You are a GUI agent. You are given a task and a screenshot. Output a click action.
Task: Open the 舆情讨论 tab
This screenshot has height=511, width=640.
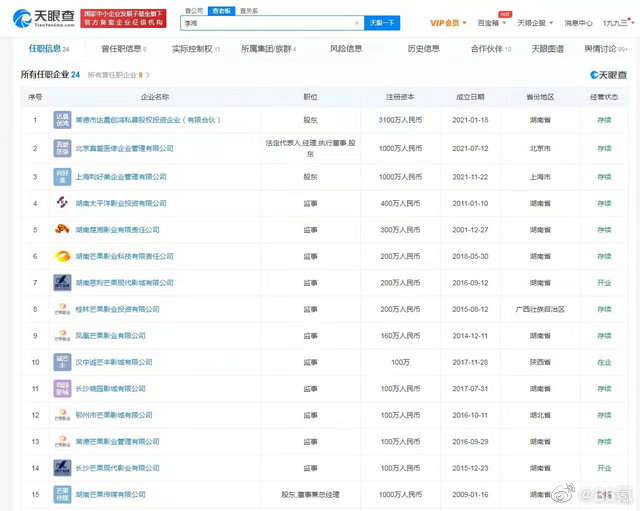[606, 49]
